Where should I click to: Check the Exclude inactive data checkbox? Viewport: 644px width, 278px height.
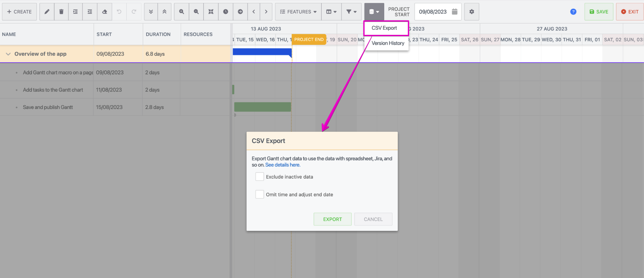(259, 177)
